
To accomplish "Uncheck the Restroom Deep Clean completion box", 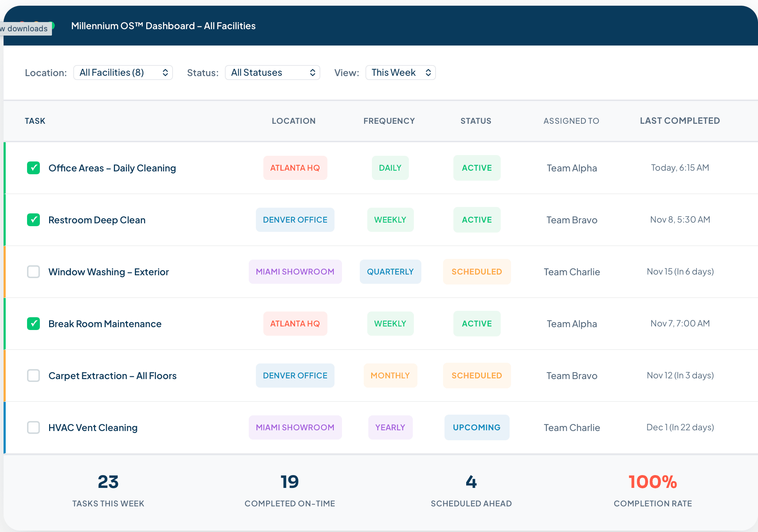I will pyautogui.click(x=33, y=220).
